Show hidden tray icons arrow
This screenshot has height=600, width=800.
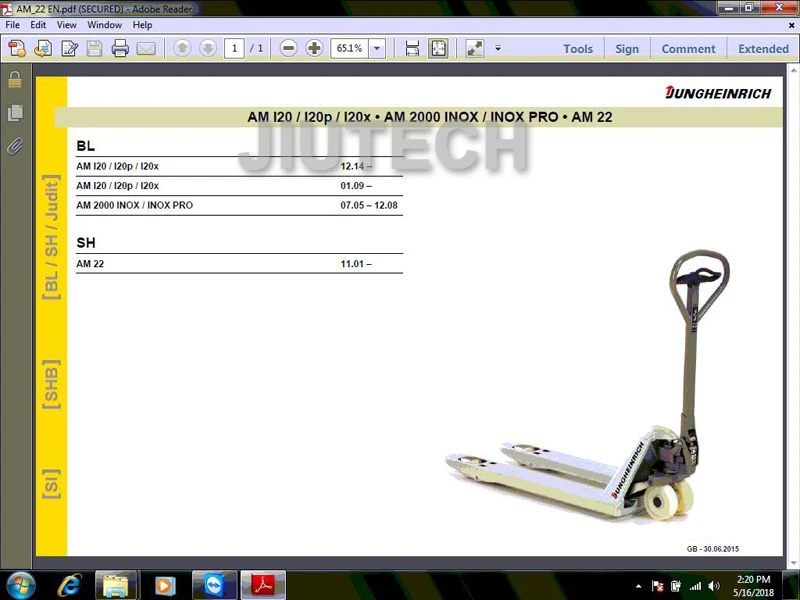click(638, 586)
